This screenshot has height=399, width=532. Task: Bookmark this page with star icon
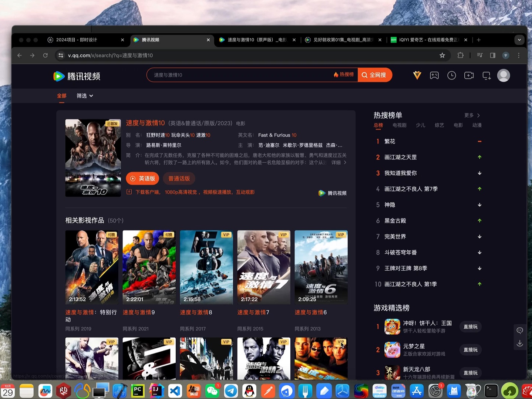pyautogui.click(x=442, y=55)
